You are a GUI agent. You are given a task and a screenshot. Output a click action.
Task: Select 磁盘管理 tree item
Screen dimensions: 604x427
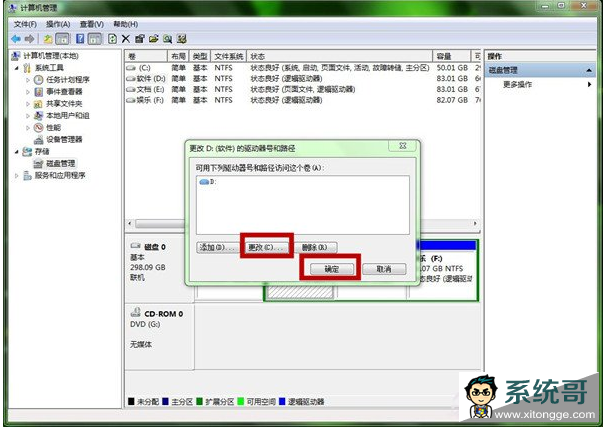coord(61,164)
